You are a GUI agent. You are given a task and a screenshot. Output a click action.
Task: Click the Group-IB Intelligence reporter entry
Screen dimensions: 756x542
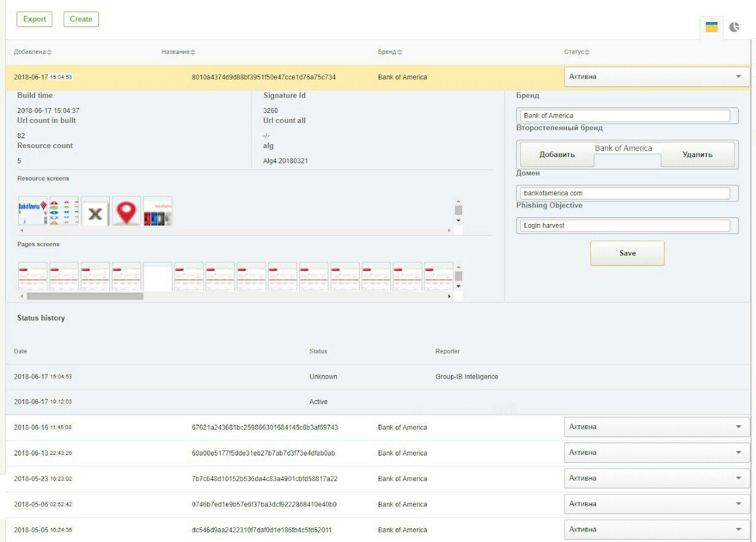coord(466,376)
